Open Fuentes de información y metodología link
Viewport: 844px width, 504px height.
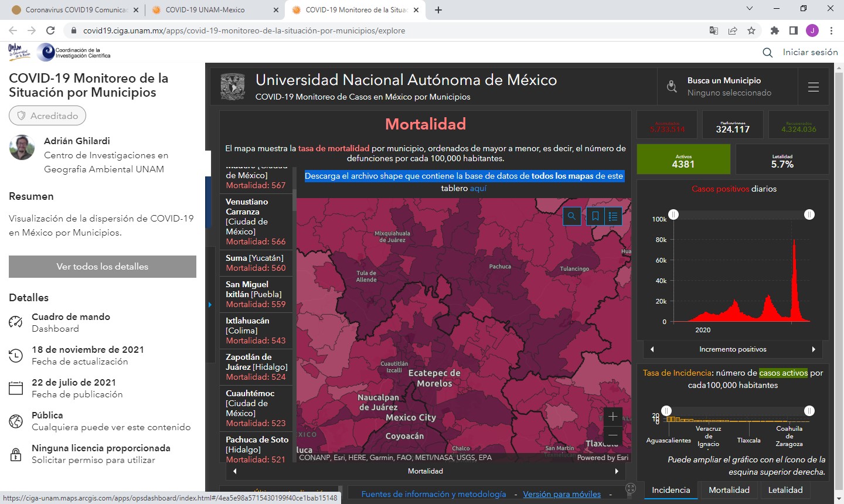434,494
